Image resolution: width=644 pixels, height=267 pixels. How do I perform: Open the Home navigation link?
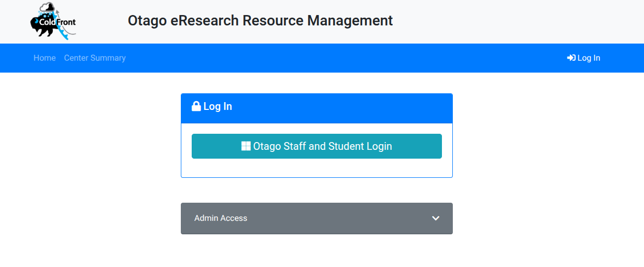click(x=45, y=58)
